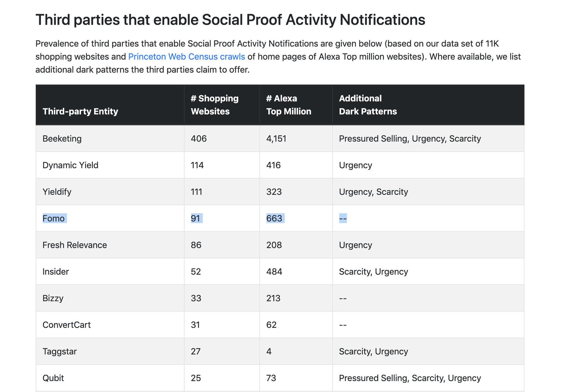Click Beeketing's 4,151 Alexa count
Image resolution: width=561 pixels, height=392 pixels.
click(x=276, y=139)
